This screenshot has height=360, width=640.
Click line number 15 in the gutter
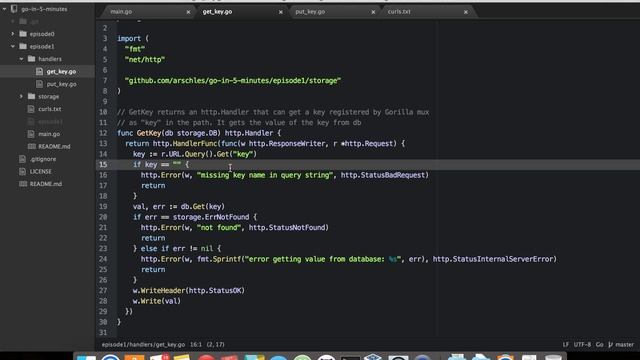[x=103, y=164]
